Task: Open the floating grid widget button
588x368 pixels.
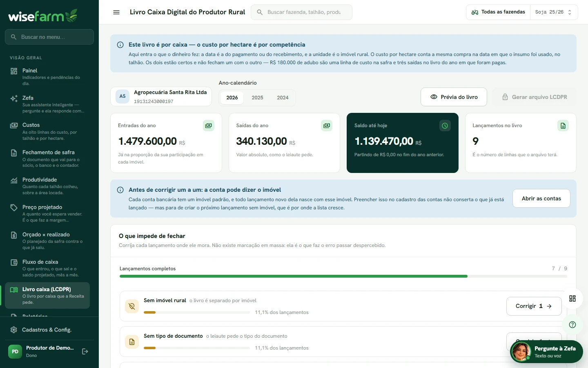Action: point(572,298)
